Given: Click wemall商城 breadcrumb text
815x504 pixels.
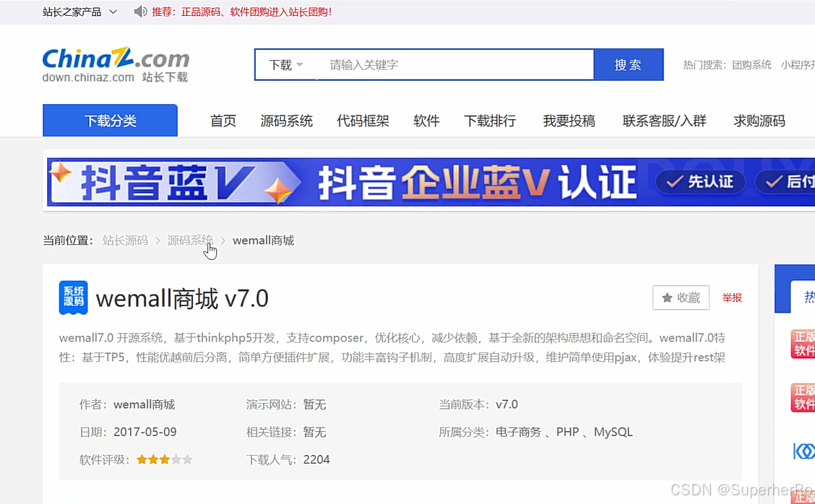Looking at the screenshot, I should [x=263, y=240].
